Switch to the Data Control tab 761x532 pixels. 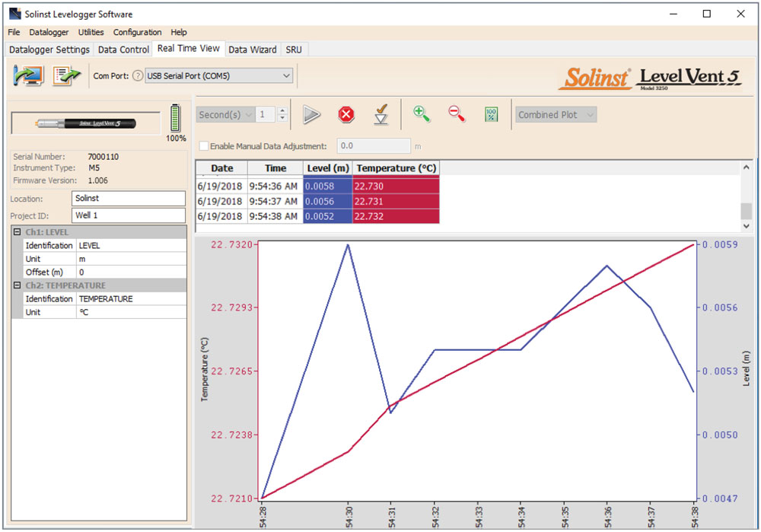pos(123,49)
